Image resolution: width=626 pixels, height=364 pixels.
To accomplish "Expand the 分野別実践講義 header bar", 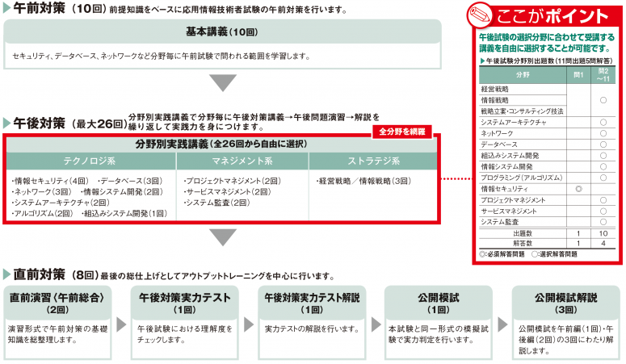I will (x=222, y=144).
